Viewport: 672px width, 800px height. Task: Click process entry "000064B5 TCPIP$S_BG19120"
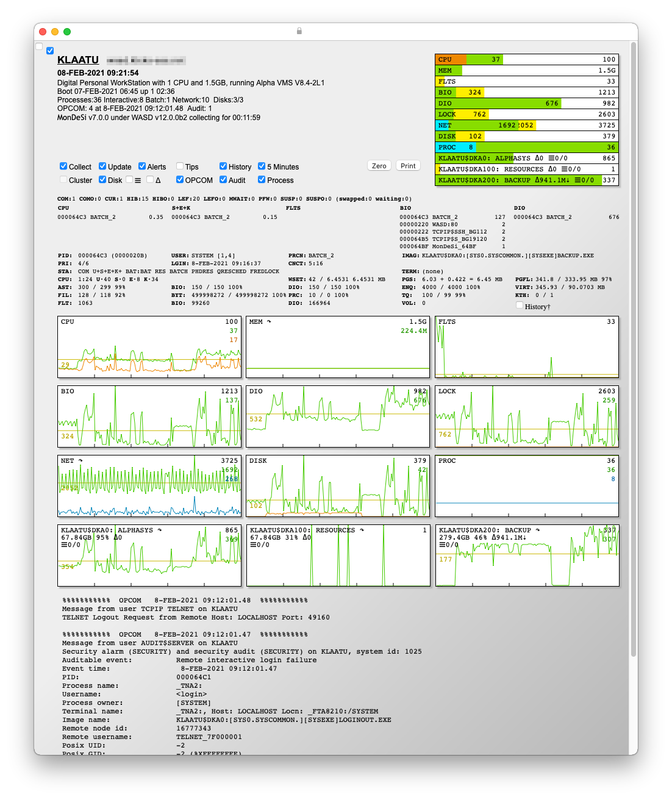pyautogui.click(x=443, y=239)
